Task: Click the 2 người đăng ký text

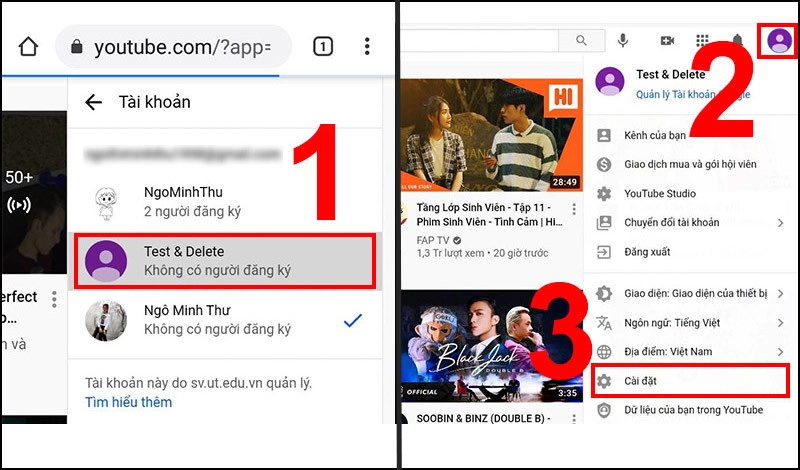Action: pos(192,211)
